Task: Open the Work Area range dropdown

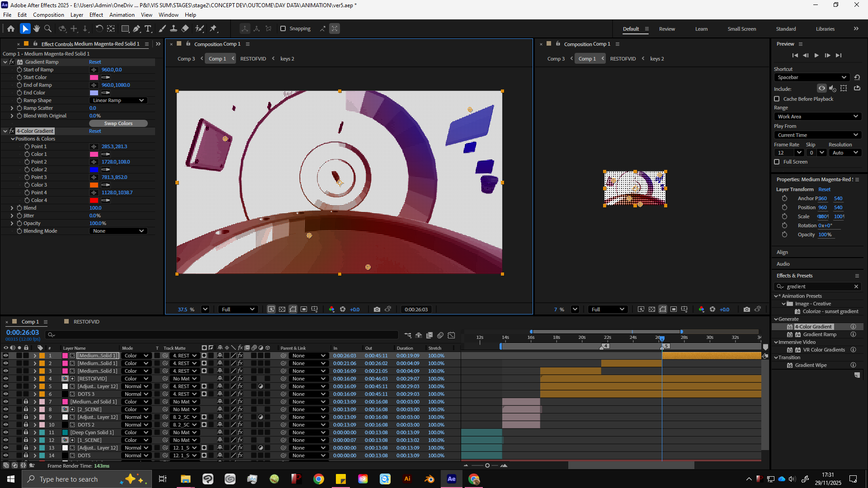Action: pos(818,117)
